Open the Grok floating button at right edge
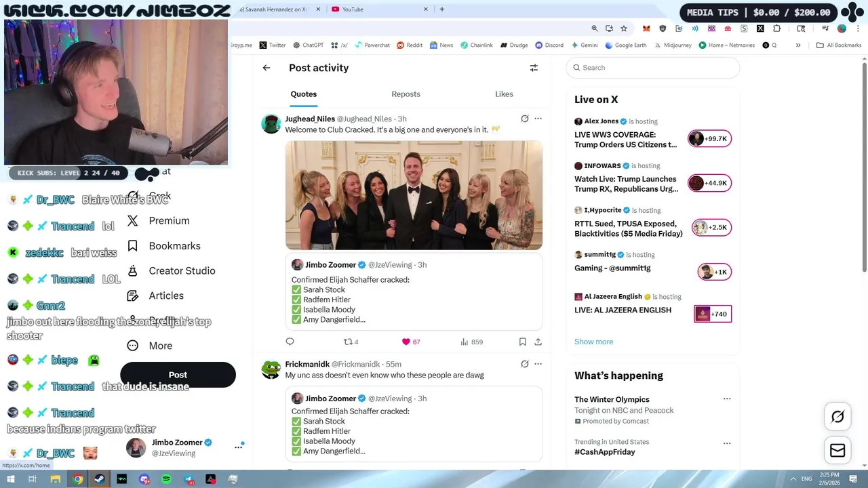This screenshot has height=488, width=868. click(837, 417)
